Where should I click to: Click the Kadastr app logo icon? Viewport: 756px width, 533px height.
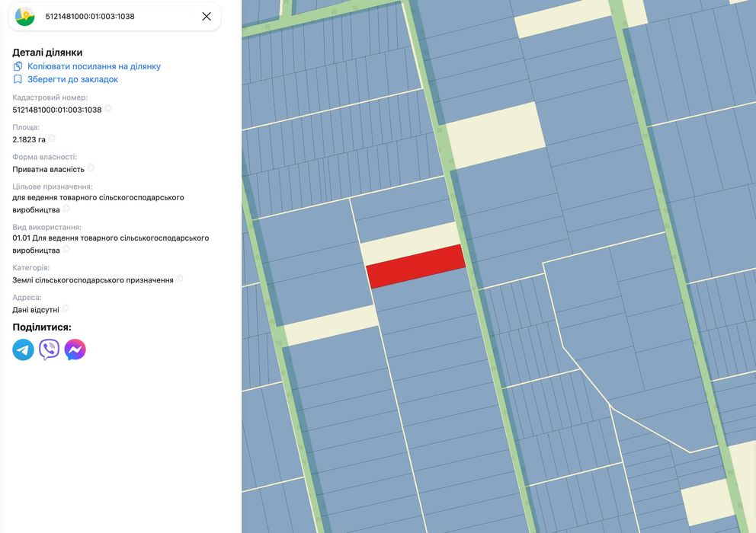click(24, 17)
